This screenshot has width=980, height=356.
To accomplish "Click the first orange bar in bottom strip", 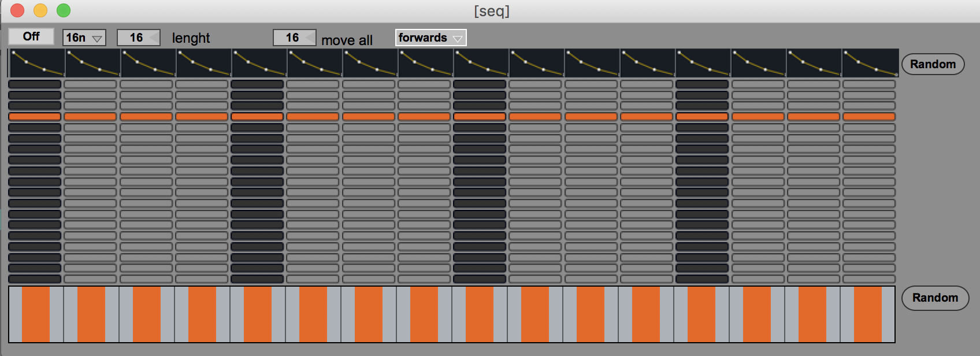I will point(36,314).
